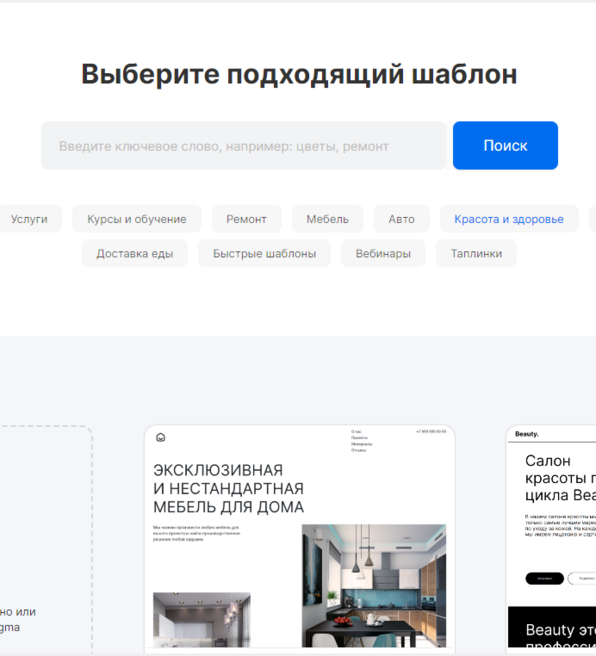The image size is (596, 656).
Task: Choose the Ремонт category chip
Action: [246, 219]
